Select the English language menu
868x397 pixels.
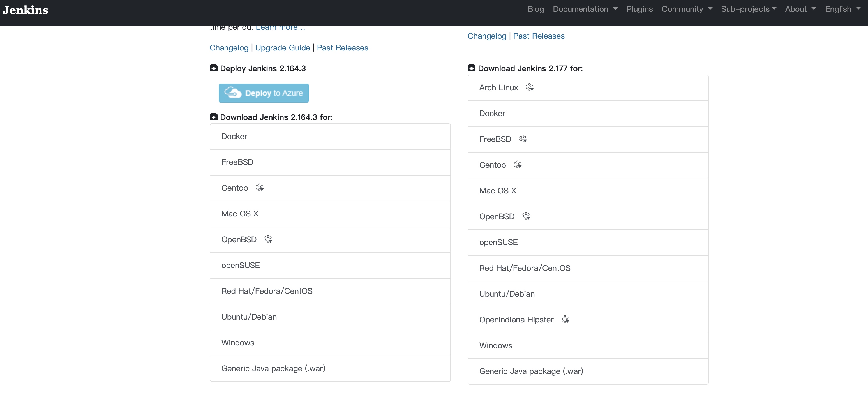point(841,10)
